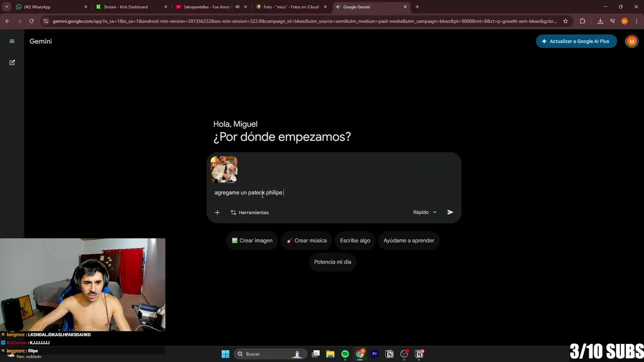Screen dimensions: 644x362
Task: Send the prompt with the arrow icon
Action: 450,212
